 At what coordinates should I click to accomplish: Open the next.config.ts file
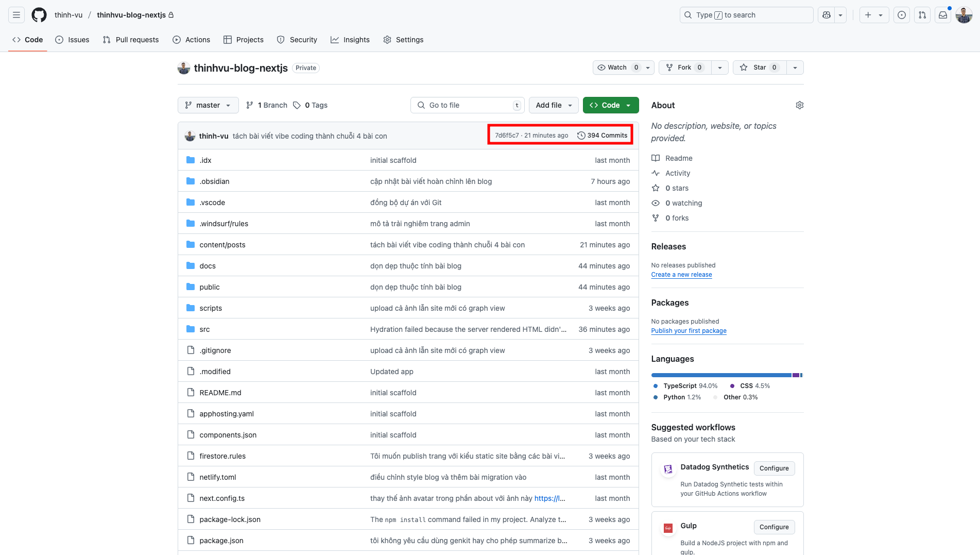click(x=222, y=498)
